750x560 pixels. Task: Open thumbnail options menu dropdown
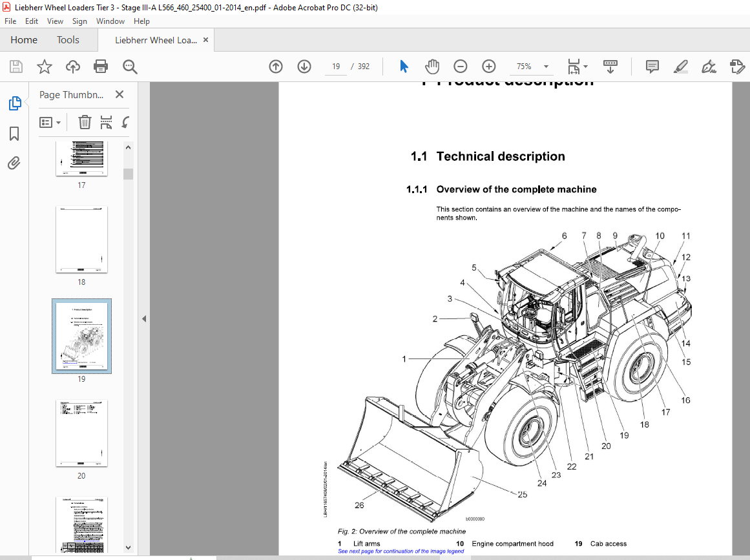[50, 123]
